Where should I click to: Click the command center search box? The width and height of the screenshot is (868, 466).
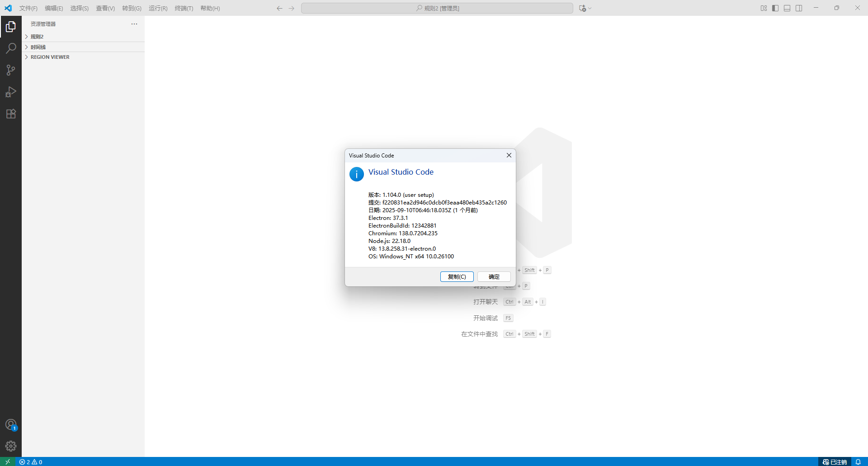(437, 8)
